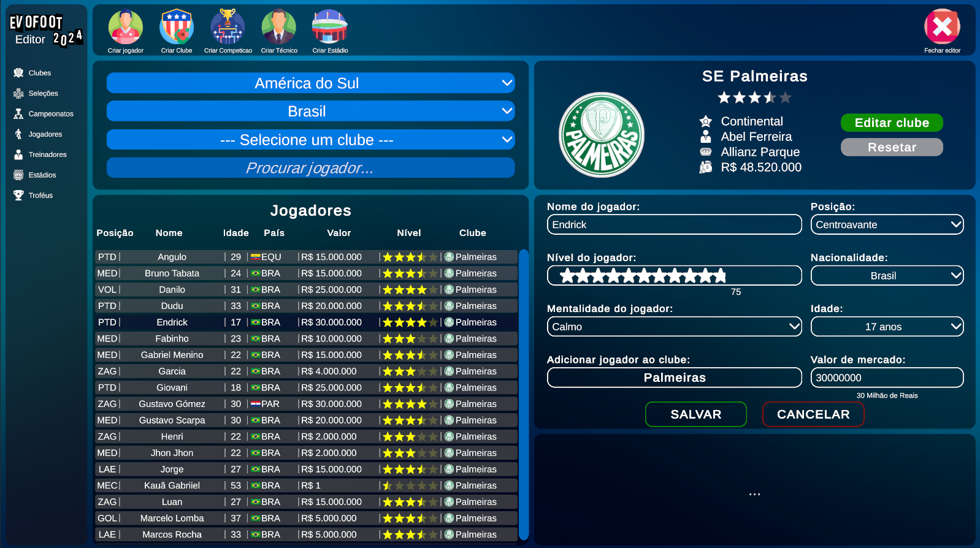Viewport: 980px width, 548px height.
Task: Open the Mentalidade dropdown showing Calmo
Action: [674, 327]
